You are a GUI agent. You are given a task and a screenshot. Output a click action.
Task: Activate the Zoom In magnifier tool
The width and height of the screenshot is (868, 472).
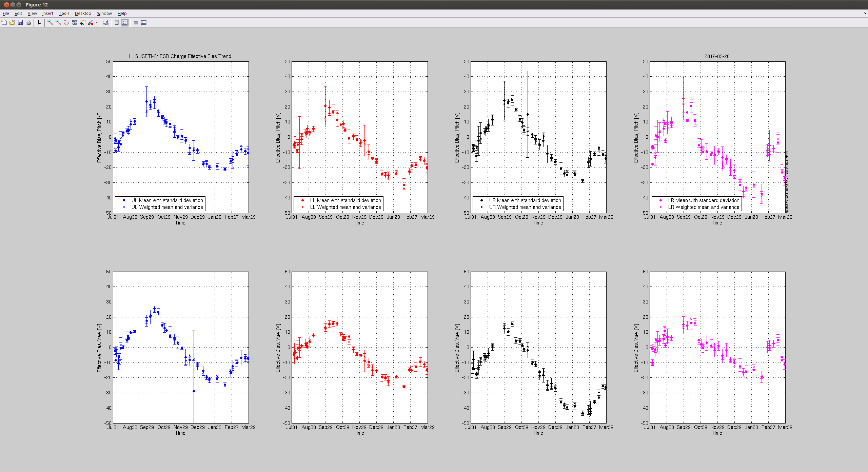click(50, 22)
